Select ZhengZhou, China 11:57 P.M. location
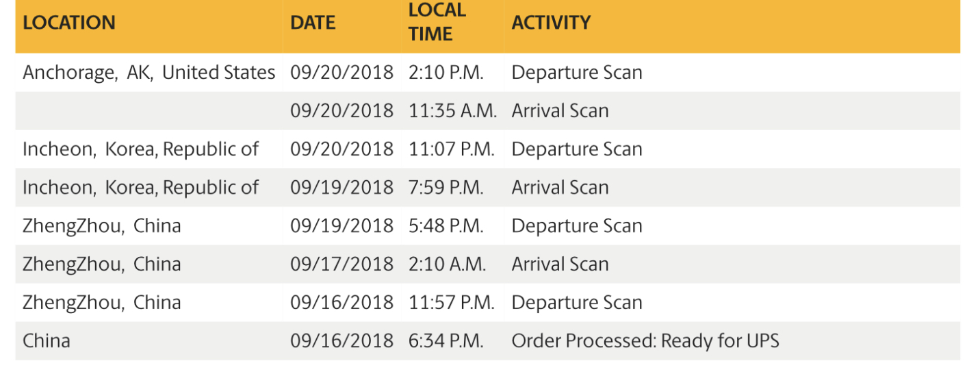The width and height of the screenshot is (980, 385). [x=101, y=303]
